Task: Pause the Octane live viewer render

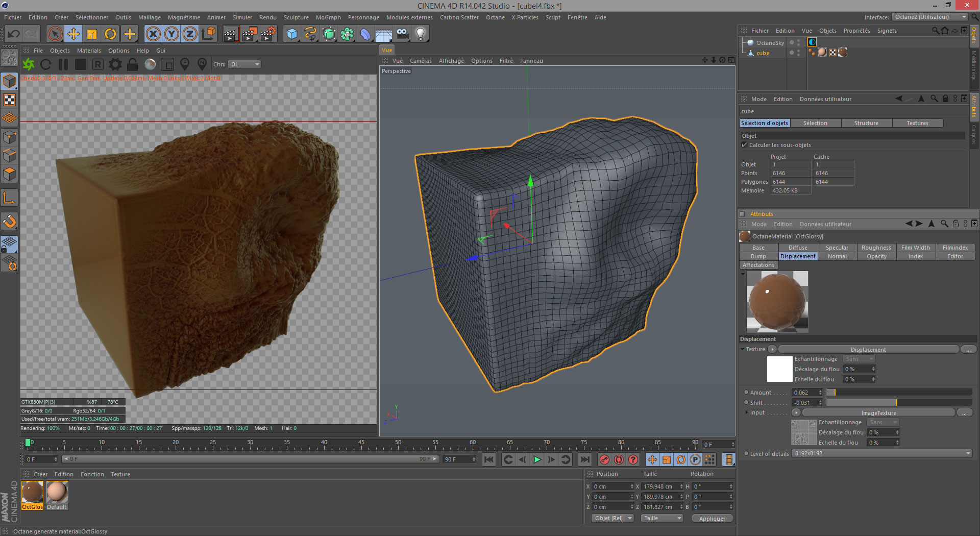Action: click(x=63, y=64)
